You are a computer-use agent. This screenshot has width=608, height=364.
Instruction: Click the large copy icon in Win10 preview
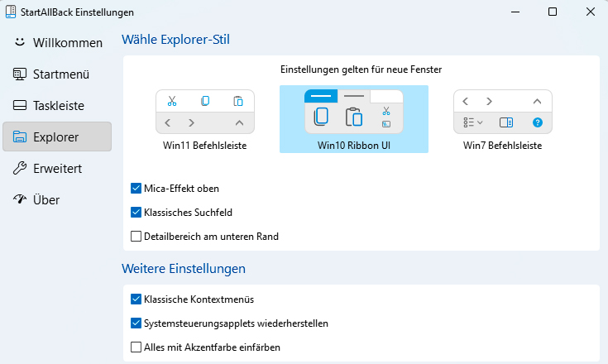(x=321, y=117)
